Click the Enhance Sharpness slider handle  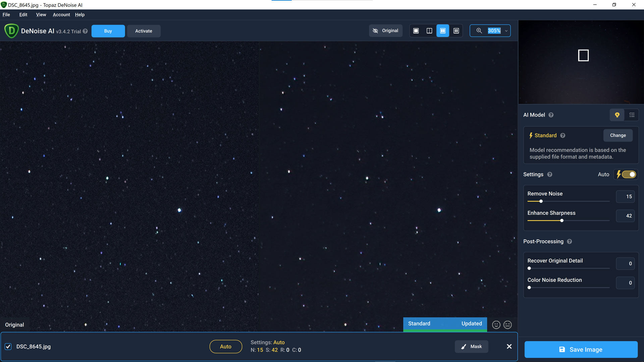point(562,221)
